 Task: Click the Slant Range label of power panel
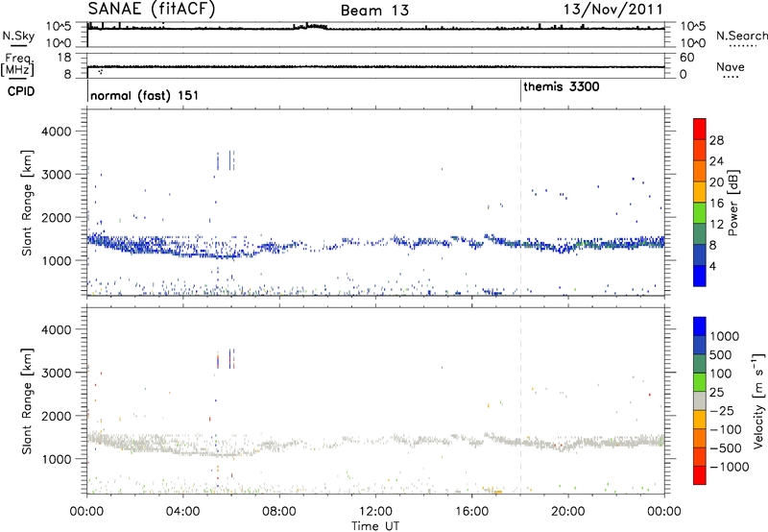pos(27,203)
